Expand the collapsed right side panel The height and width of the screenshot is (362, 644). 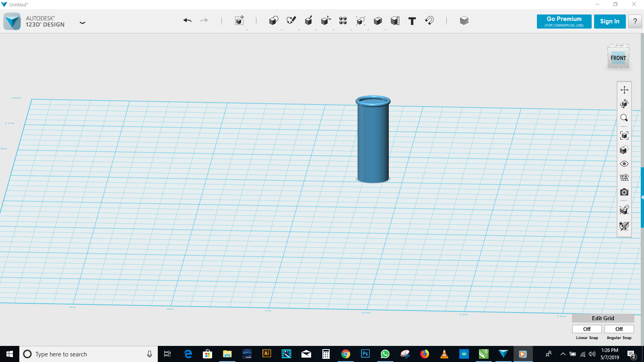pos(642,197)
